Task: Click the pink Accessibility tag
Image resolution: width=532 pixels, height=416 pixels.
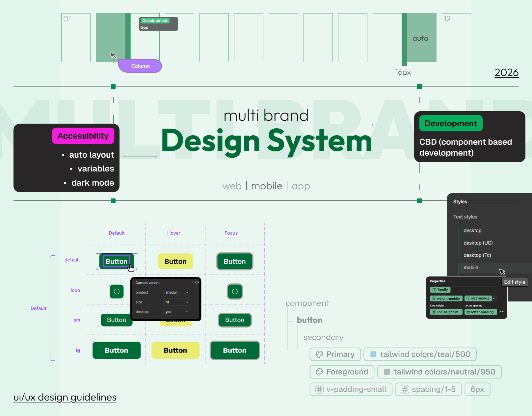Action: [83, 136]
